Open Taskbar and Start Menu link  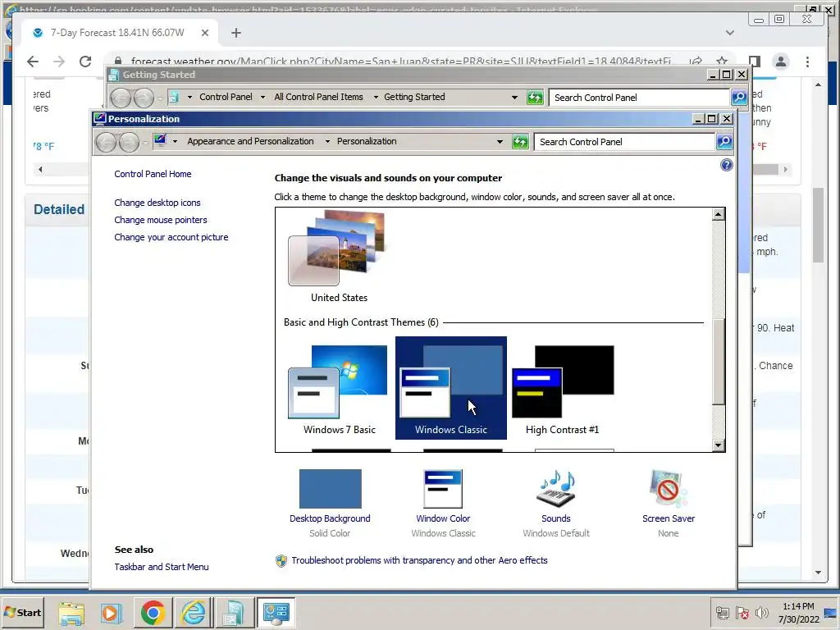tap(162, 567)
